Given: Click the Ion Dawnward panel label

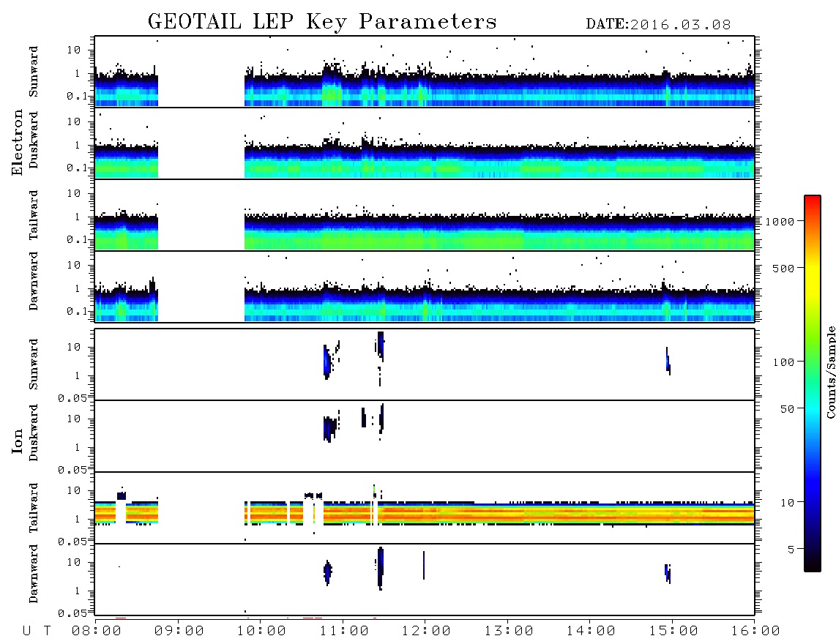Looking at the screenshot, I should 34,574.
